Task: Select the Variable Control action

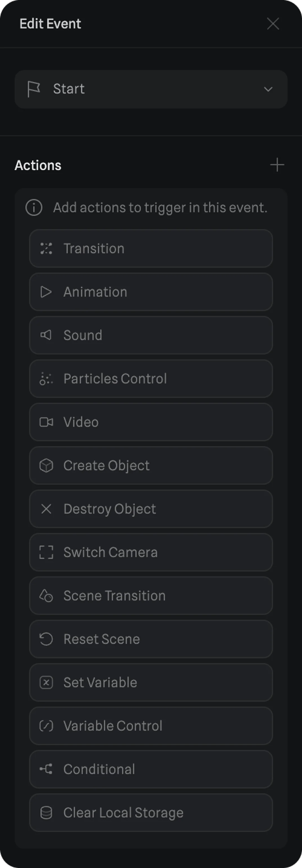Action: (x=151, y=726)
